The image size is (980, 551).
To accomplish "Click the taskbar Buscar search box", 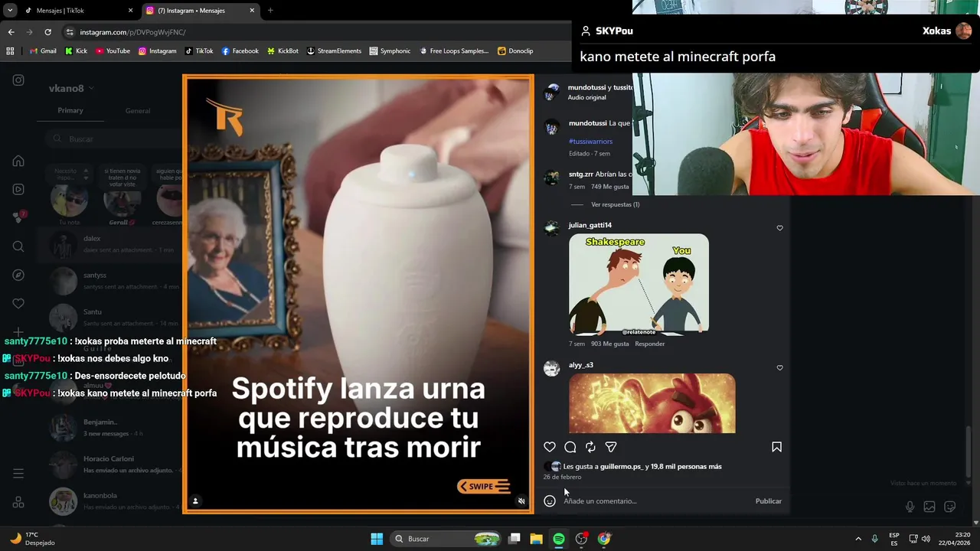I will (447, 539).
